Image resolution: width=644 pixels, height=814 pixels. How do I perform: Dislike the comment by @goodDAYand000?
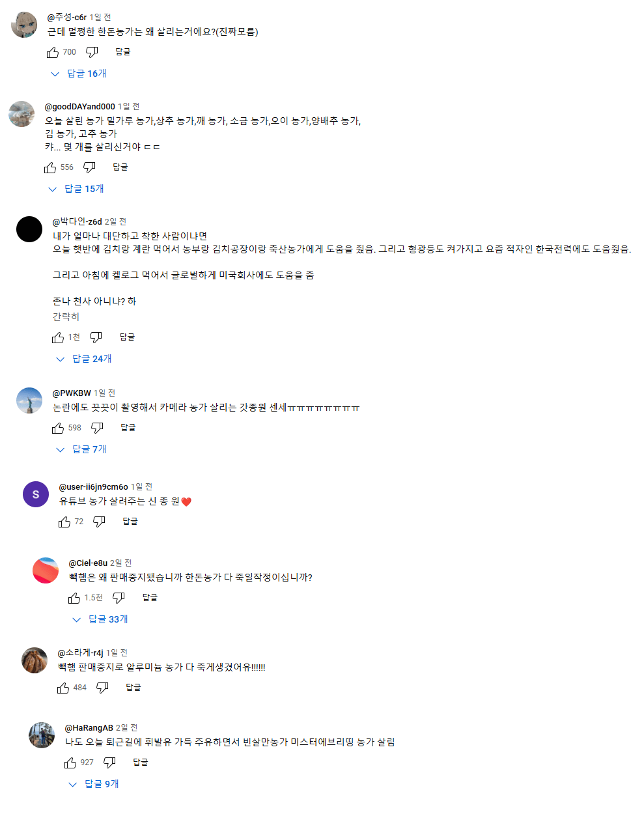coord(89,167)
